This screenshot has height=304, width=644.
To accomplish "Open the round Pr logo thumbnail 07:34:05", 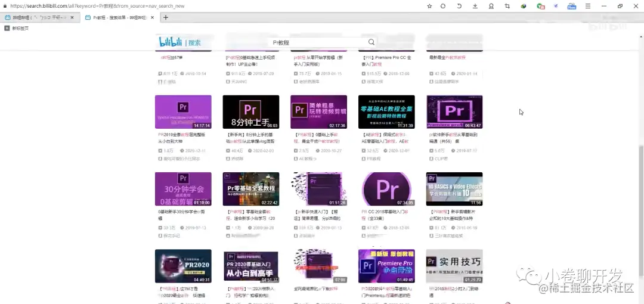I will click(x=386, y=189).
